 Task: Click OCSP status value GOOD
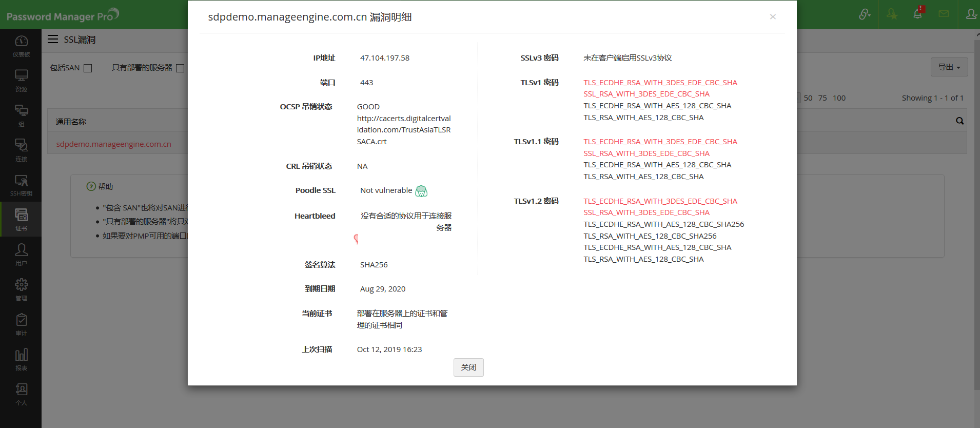coord(368,107)
